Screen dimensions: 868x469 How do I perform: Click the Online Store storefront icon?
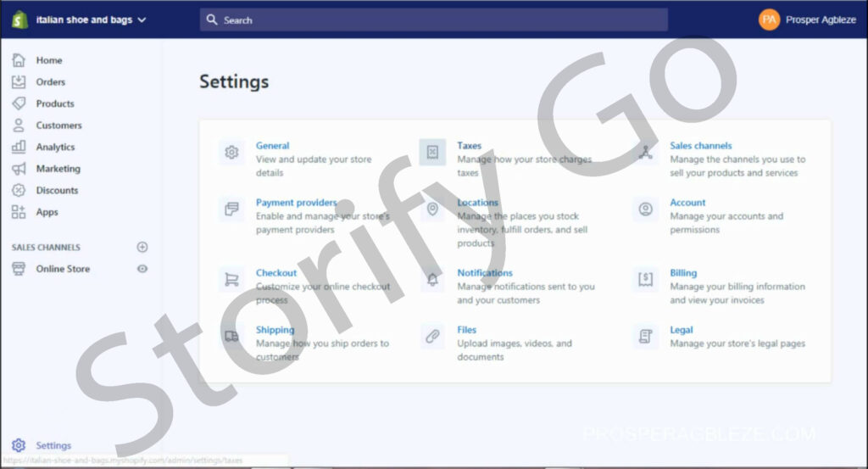(19, 269)
